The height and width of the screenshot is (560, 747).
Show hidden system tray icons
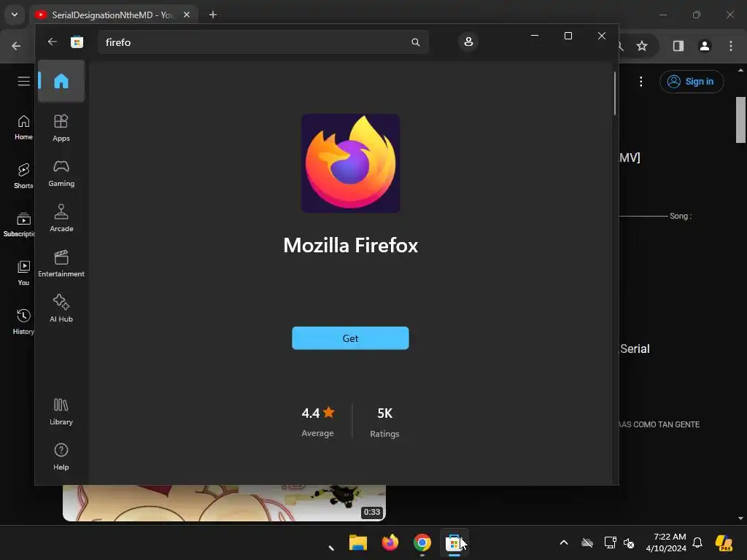coord(564,542)
